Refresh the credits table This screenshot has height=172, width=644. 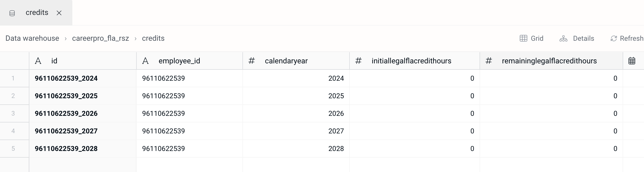627,38
